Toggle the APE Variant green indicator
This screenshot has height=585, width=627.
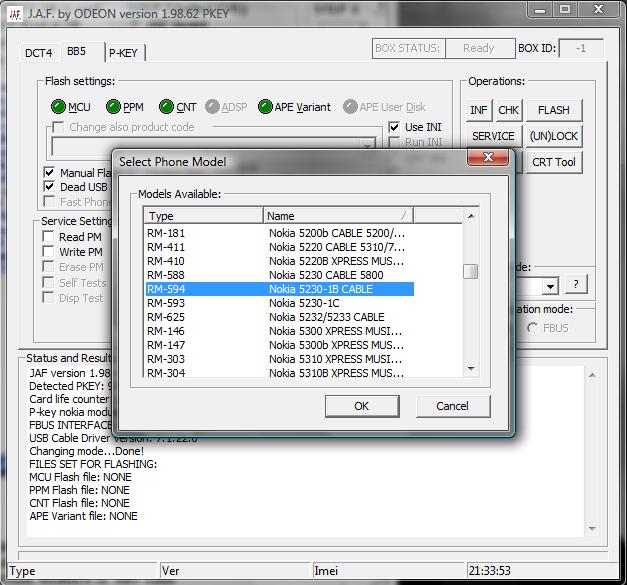(265, 107)
